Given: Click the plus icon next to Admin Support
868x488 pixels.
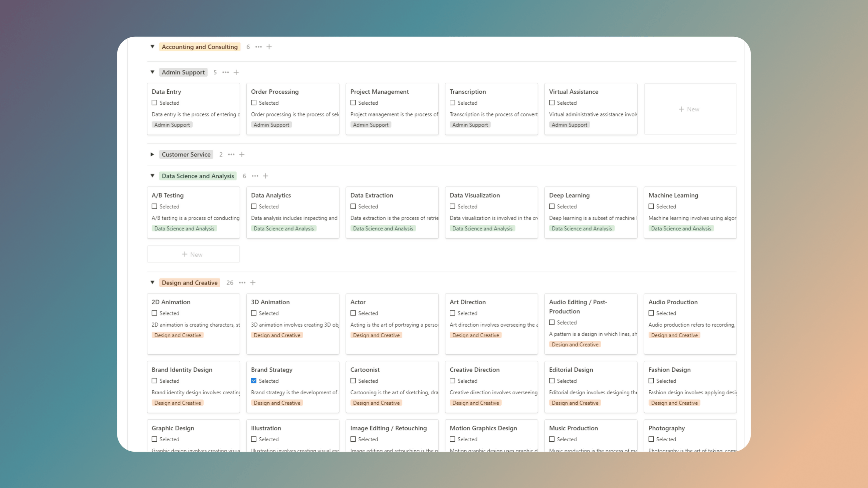Looking at the screenshot, I should pyautogui.click(x=236, y=72).
